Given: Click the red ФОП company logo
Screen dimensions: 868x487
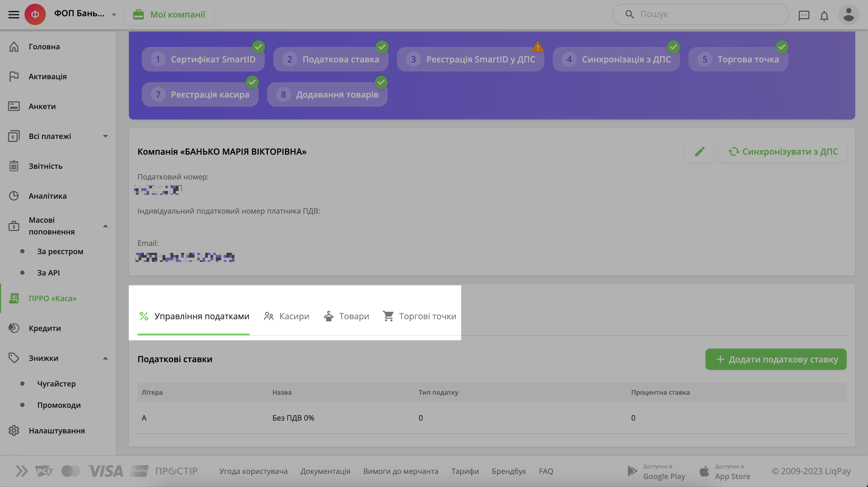Looking at the screenshot, I should click(x=35, y=14).
